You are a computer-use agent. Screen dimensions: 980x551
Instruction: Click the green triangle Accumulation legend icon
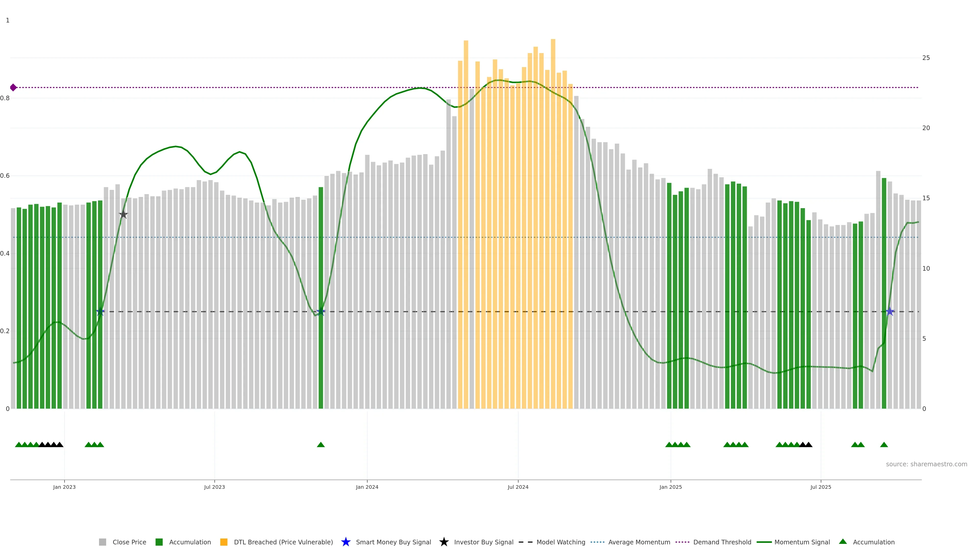coord(843,542)
